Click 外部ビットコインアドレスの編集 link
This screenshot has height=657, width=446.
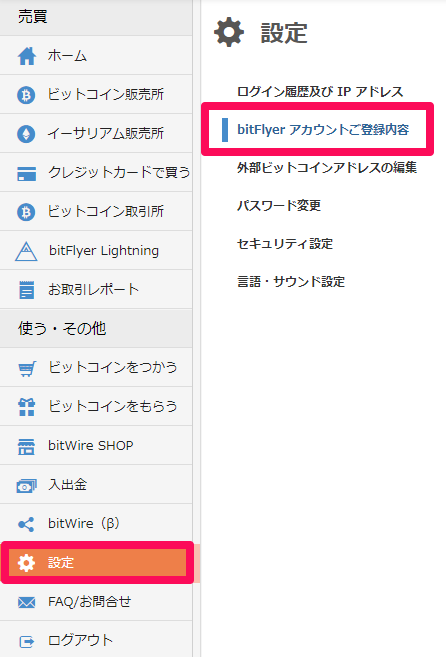327,168
